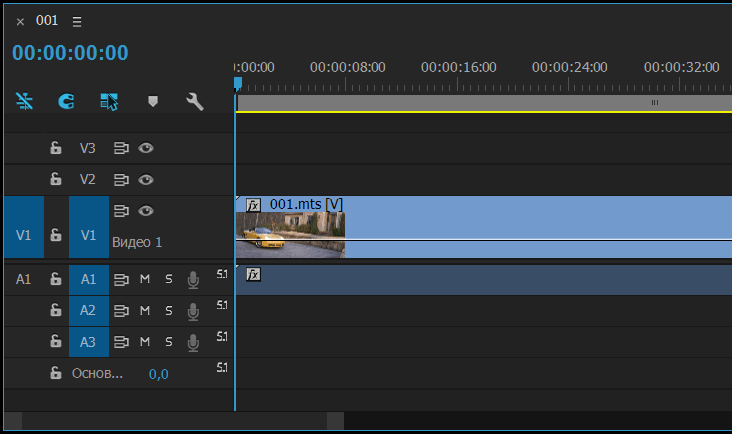The height and width of the screenshot is (434, 732).
Task: Toggle A1 source patching indicator
Action: [x=23, y=279]
